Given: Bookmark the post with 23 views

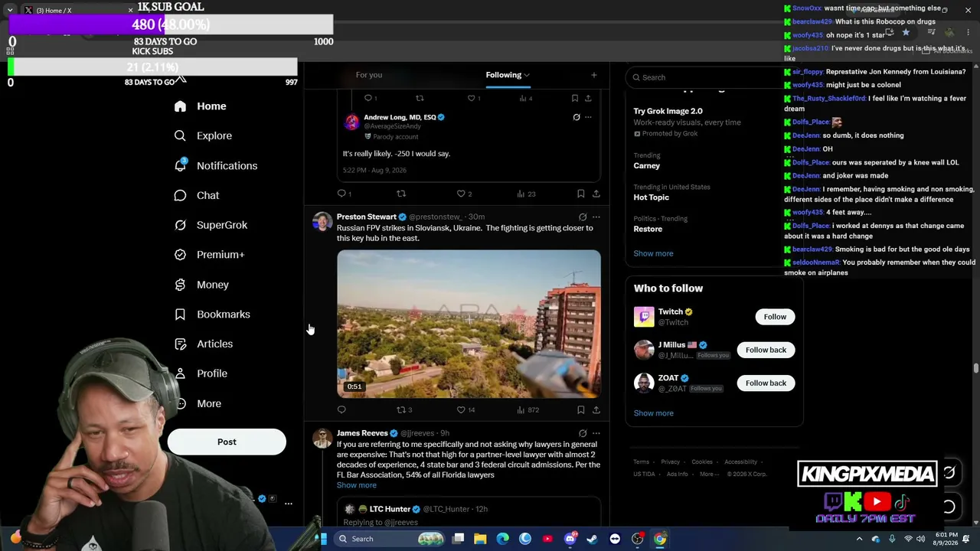Looking at the screenshot, I should point(580,194).
